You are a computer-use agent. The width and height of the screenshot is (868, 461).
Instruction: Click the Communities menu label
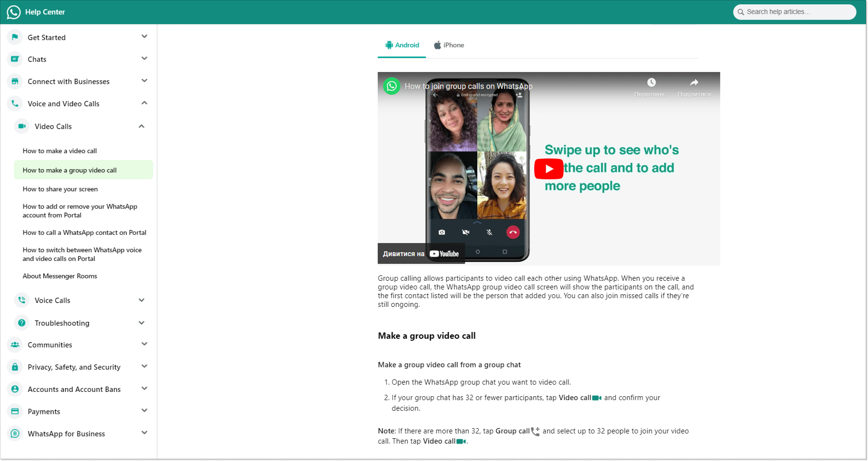click(50, 345)
